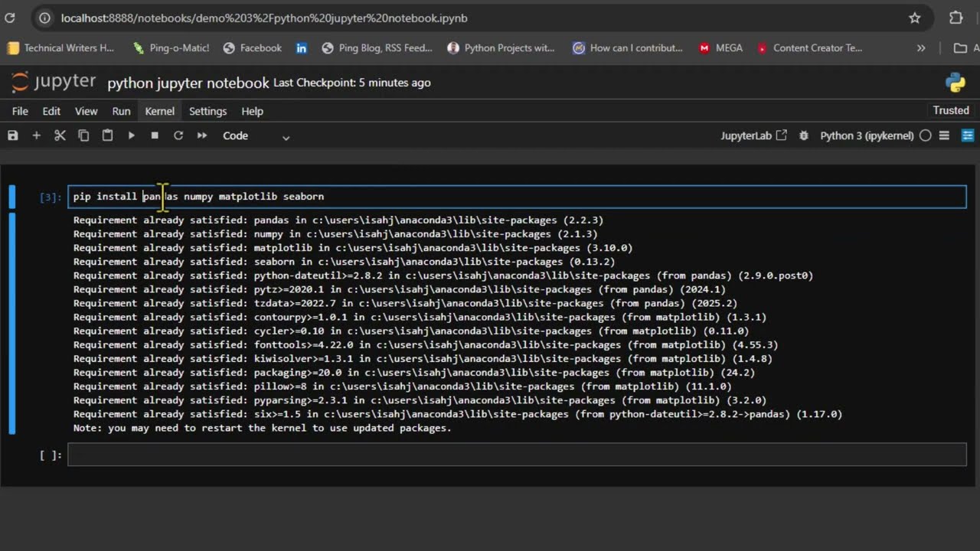Open the browser extensions puzzle icon

point(955,18)
